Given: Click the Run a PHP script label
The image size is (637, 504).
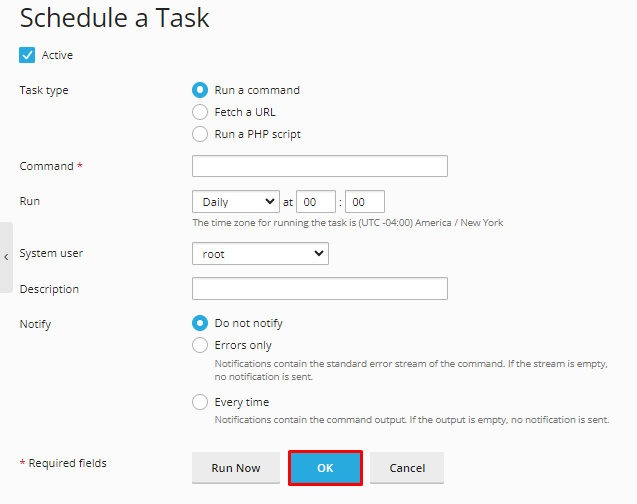Looking at the screenshot, I should [x=257, y=134].
